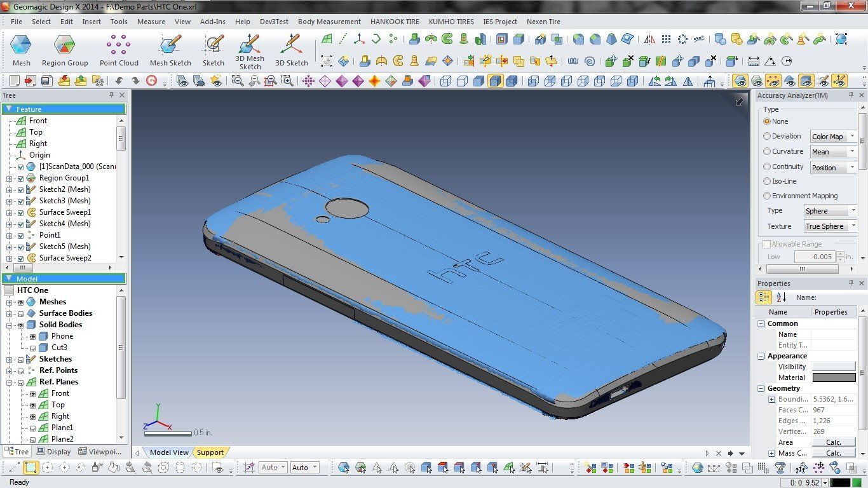Toggle visibility of the Phone solid body

pyautogui.click(x=33, y=336)
